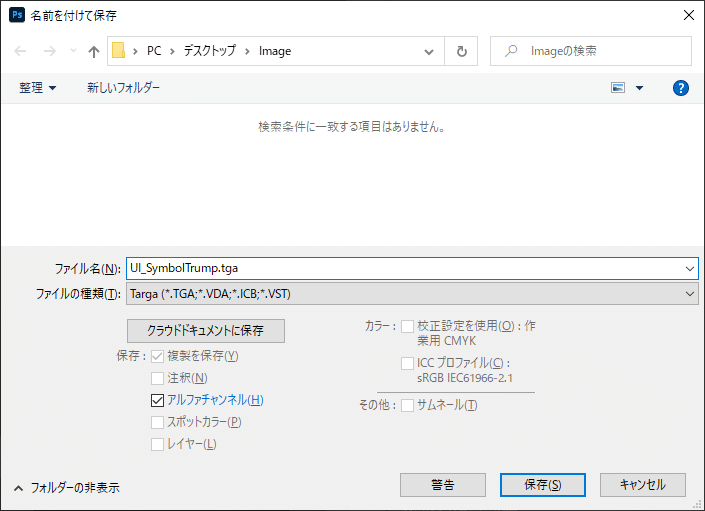Viewport: 705px width, 511px height.
Task: Toggle the レイヤー checkbox
Action: click(x=157, y=444)
